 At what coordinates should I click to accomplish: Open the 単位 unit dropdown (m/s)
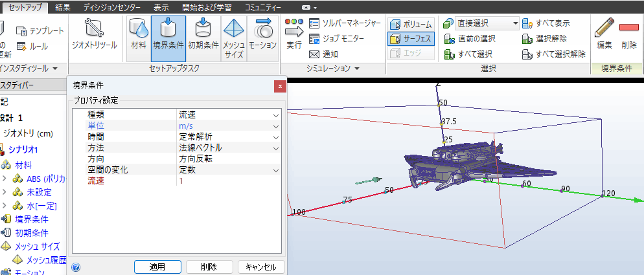pyautogui.click(x=276, y=126)
